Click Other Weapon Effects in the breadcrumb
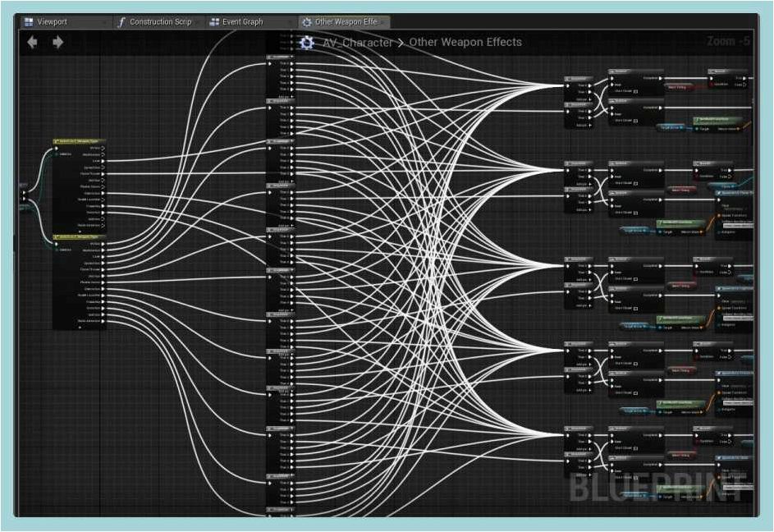 465,42
